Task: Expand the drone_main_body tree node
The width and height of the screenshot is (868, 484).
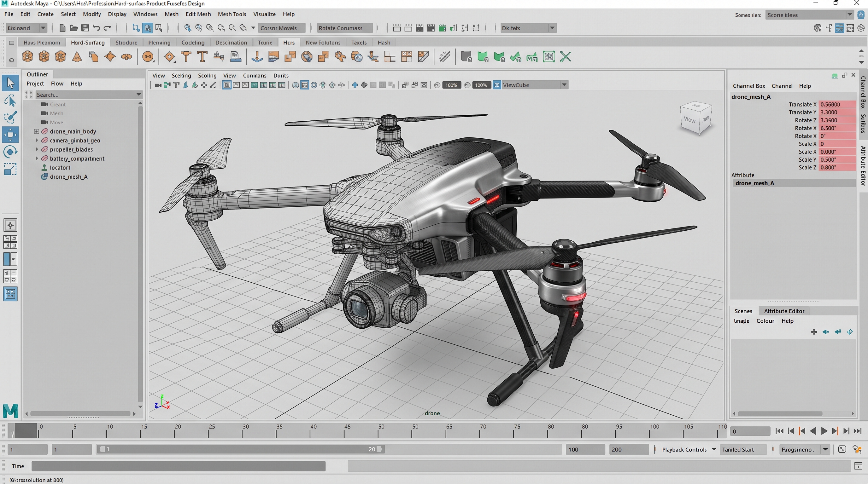Action: pos(36,131)
